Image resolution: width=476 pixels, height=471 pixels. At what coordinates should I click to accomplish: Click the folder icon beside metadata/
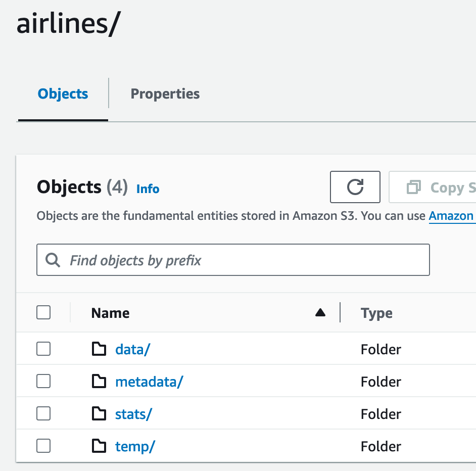coord(99,381)
